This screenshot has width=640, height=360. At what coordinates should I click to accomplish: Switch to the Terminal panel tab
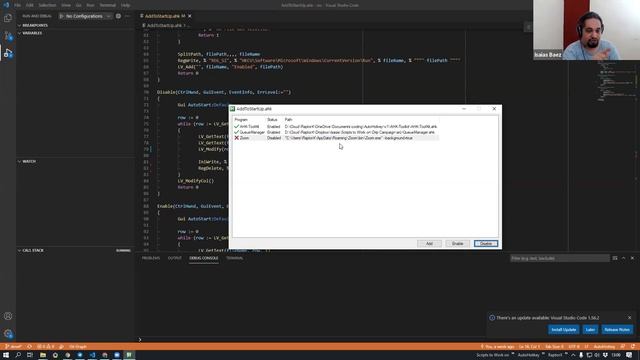coord(234,258)
